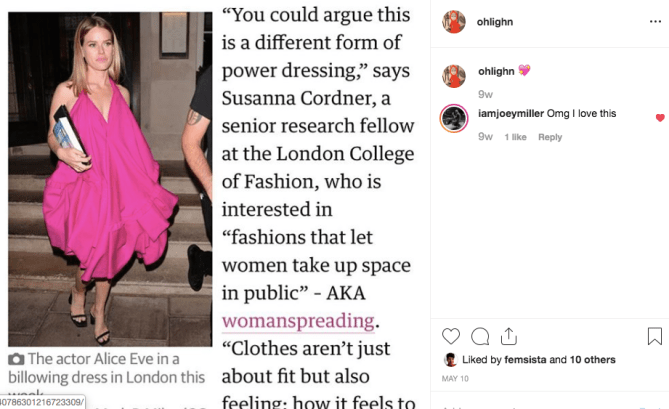Open the femsista profile from likes

(x=525, y=360)
